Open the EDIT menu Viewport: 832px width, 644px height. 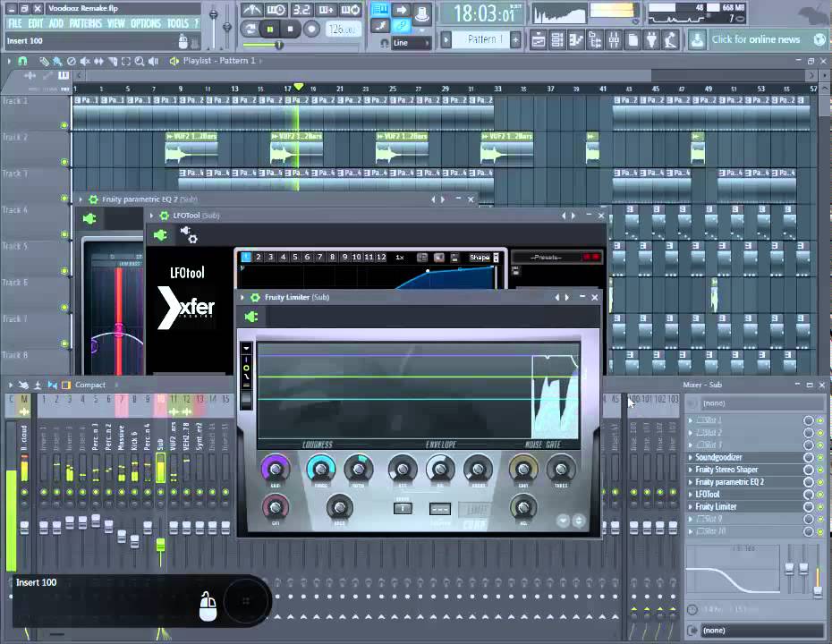click(x=36, y=23)
